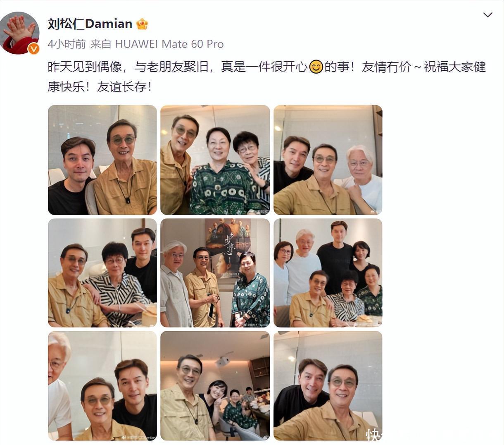Screen dimensions: 504x445
Task: Open top-right photo with three men
Action: pyautogui.click(x=328, y=160)
